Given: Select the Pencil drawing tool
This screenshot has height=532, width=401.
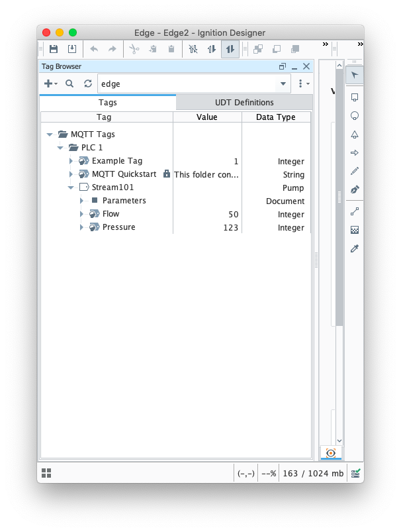Looking at the screenshot, I should click(355, 171).
